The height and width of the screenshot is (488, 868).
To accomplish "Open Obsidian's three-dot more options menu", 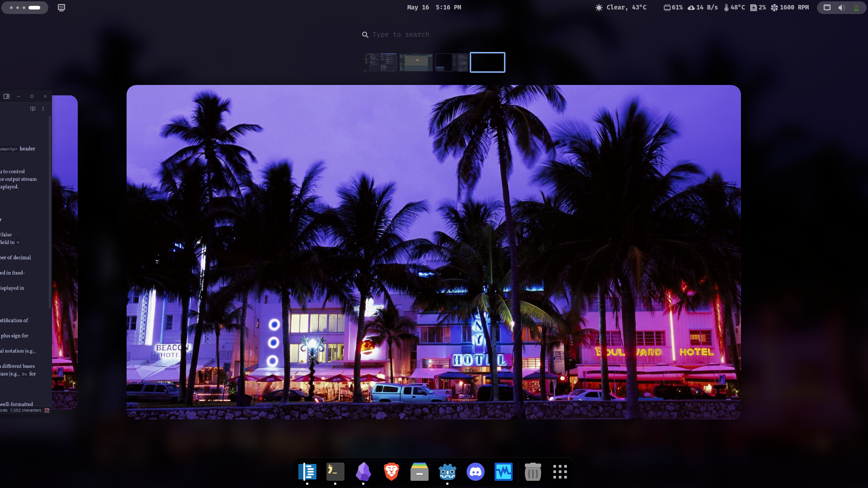I will (43, 108).
